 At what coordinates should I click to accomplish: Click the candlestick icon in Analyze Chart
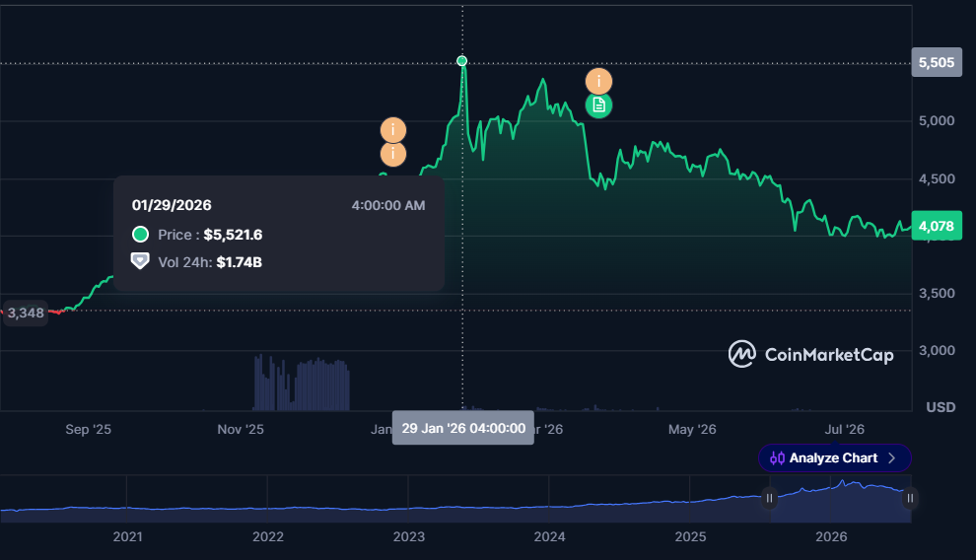pyautogui.click(x=777, y=457)
